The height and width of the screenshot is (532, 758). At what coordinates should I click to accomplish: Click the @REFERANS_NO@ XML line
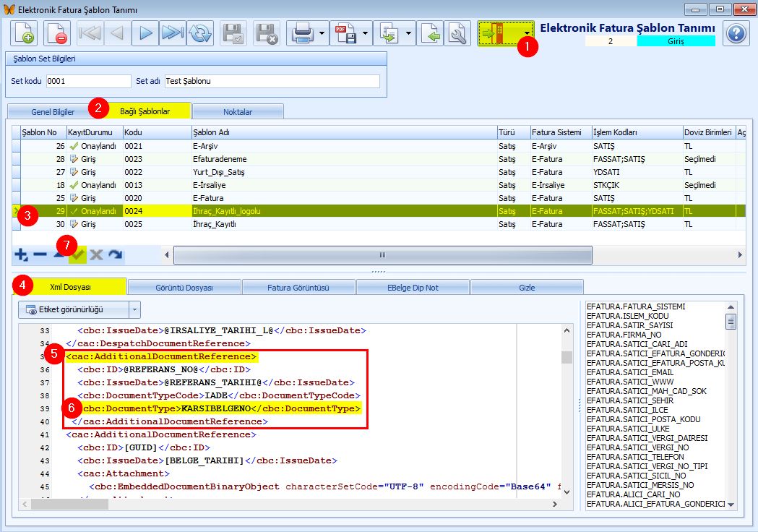(x=164, y=369)
